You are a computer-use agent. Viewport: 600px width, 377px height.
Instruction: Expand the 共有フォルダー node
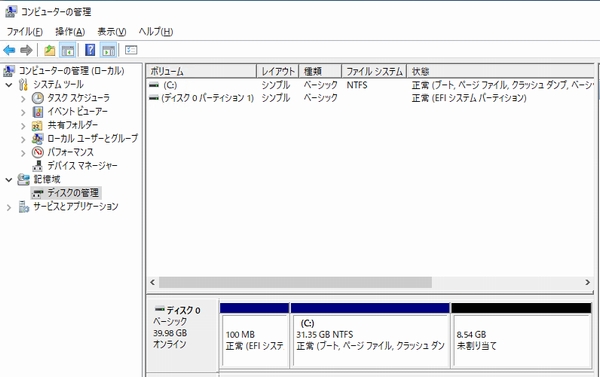point(23,126)
